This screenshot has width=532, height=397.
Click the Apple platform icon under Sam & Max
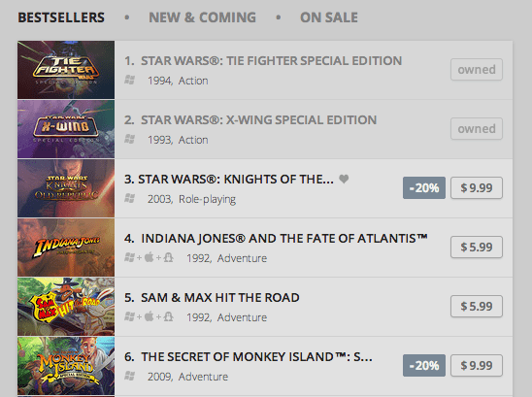point(149,316)
